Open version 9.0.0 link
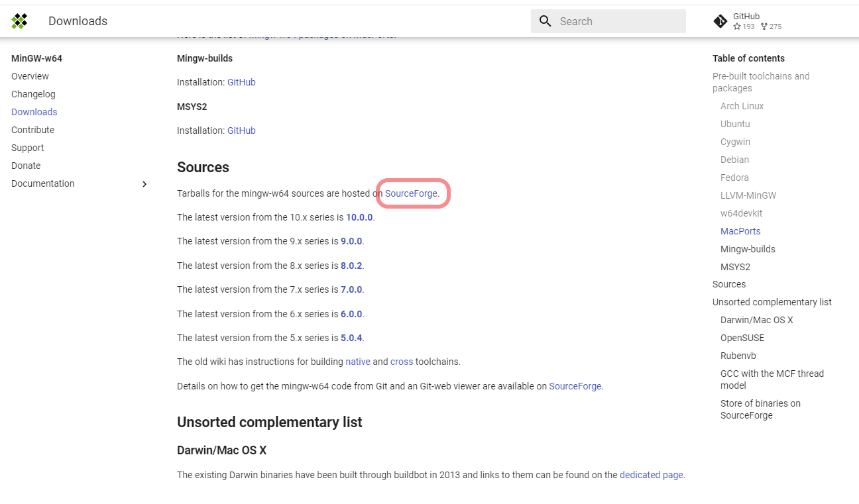Viewport: 859px width, 504px height. coord(351,241)
